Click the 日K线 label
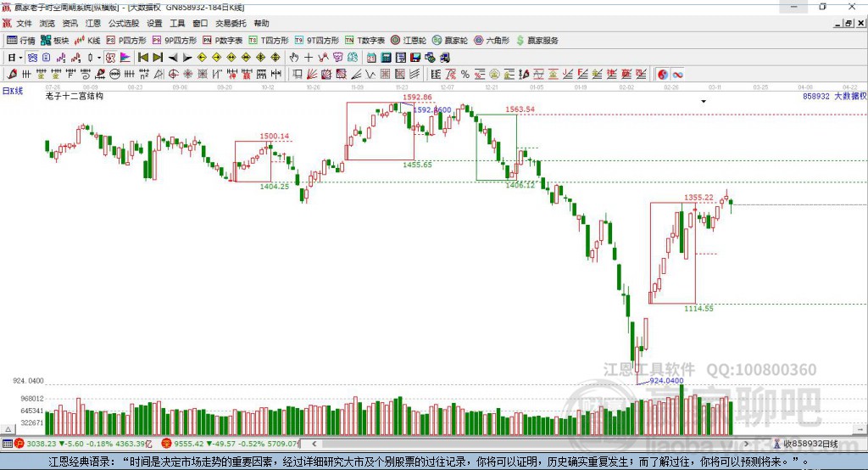The image size is (868, 470). pyautogui.click(x=13, y=91)
